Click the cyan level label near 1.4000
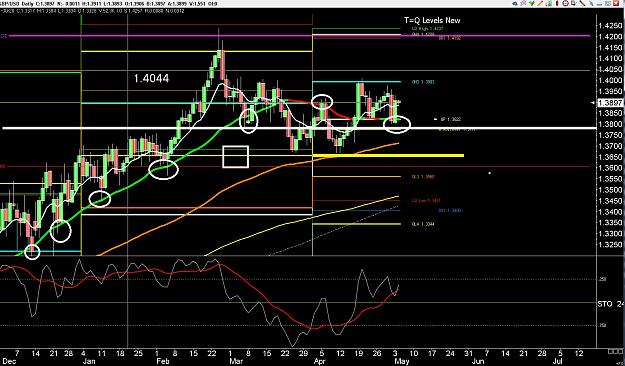The width and height of the screenshot is (625, 366). point(423,82)
